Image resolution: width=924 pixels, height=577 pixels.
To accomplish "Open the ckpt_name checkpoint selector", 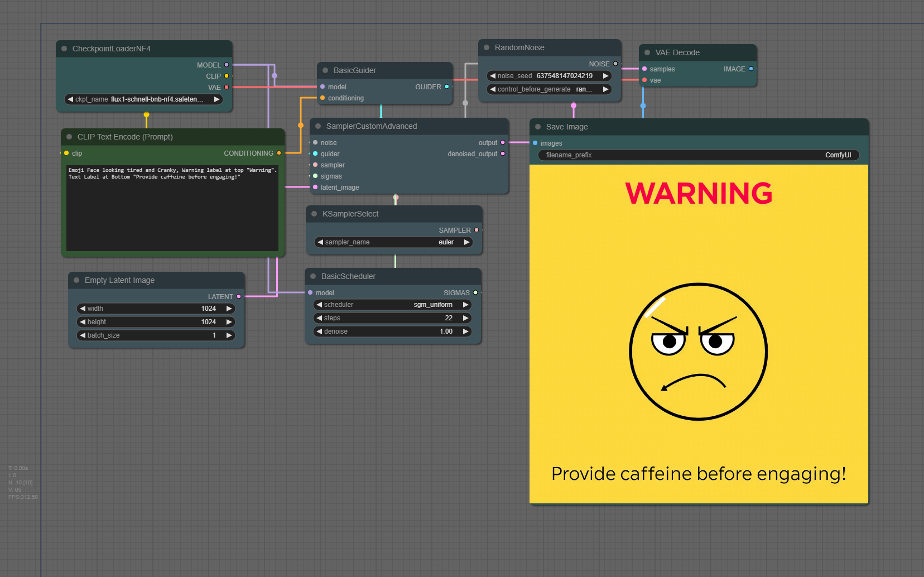I will (143, 99).
